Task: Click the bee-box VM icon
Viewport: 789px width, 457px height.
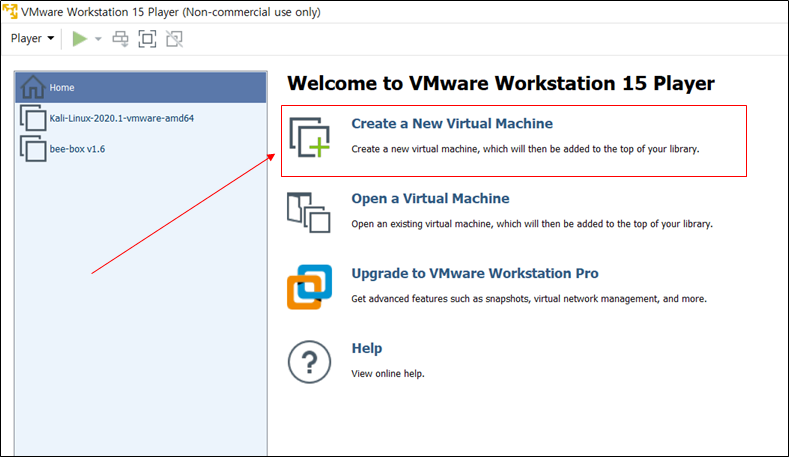Action: (33, 149)
